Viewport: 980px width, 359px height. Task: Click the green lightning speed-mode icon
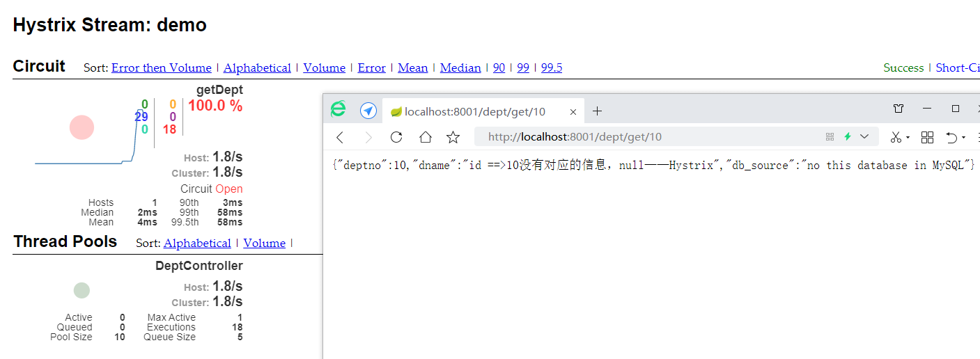(x=848, y=137)
